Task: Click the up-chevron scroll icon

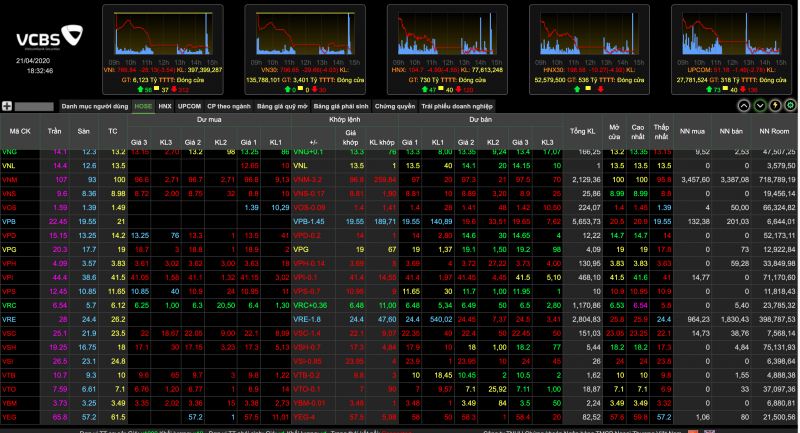Action: pyautogui.click(x=744, y=106)
